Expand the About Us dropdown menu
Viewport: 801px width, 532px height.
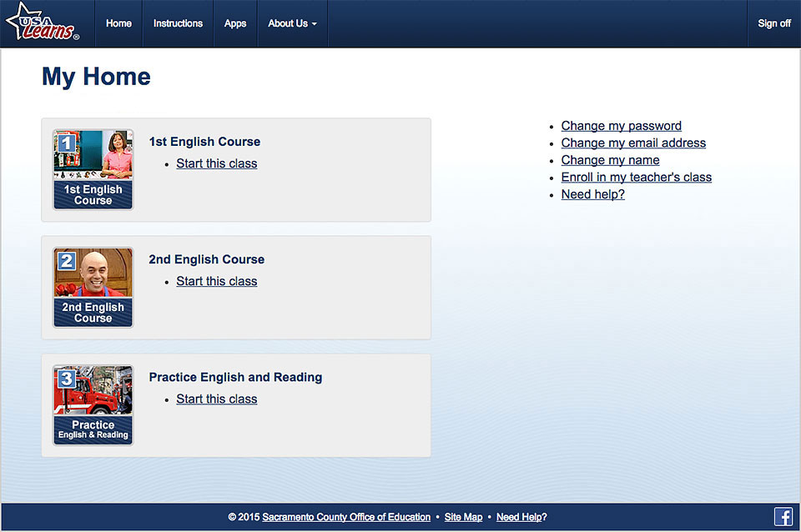292,23
